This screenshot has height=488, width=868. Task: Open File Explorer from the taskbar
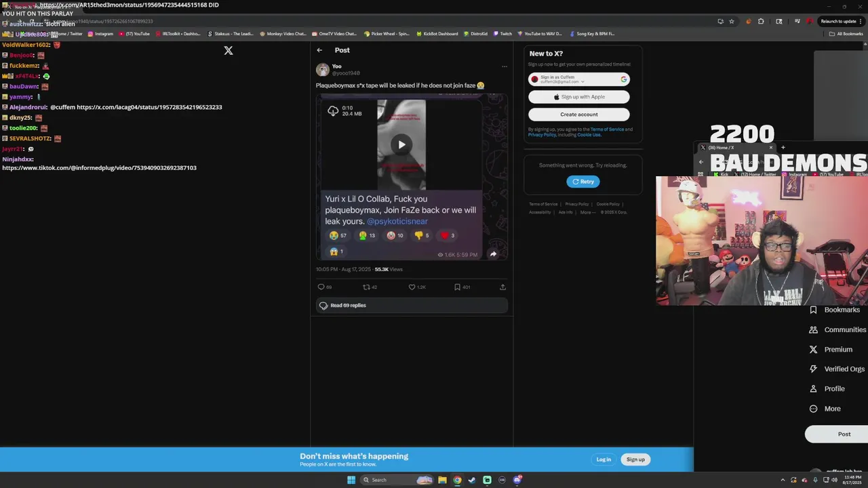(x=442, y=480)
